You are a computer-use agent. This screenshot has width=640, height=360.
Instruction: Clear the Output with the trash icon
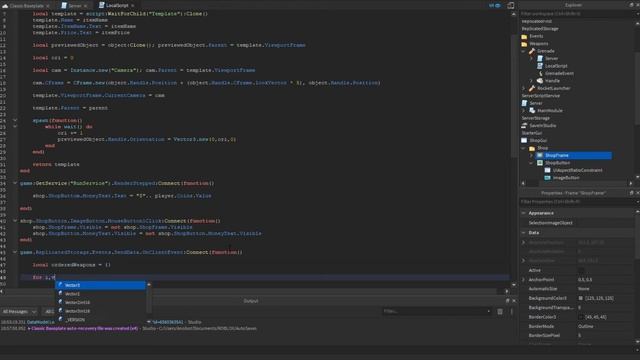coord(500,311)
